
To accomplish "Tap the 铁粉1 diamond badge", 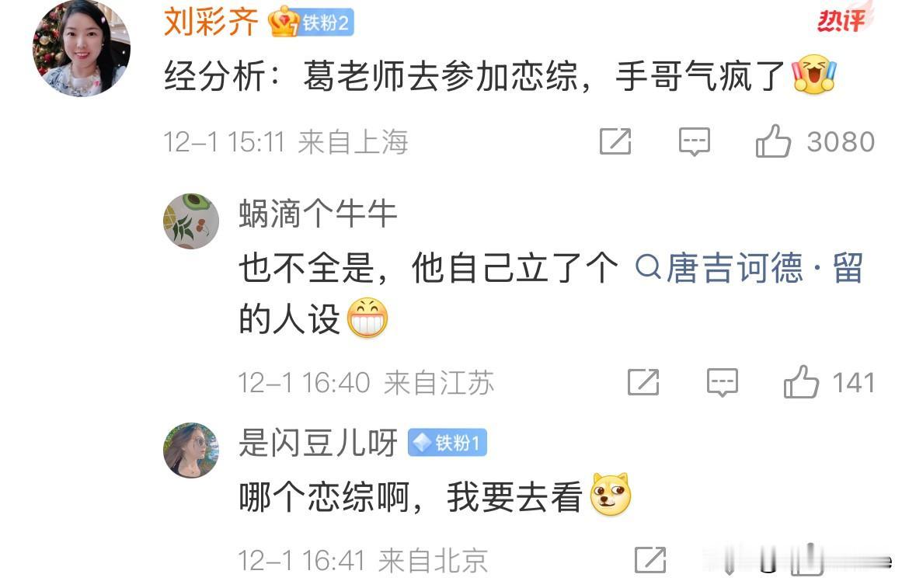I will tap(447, 444).
